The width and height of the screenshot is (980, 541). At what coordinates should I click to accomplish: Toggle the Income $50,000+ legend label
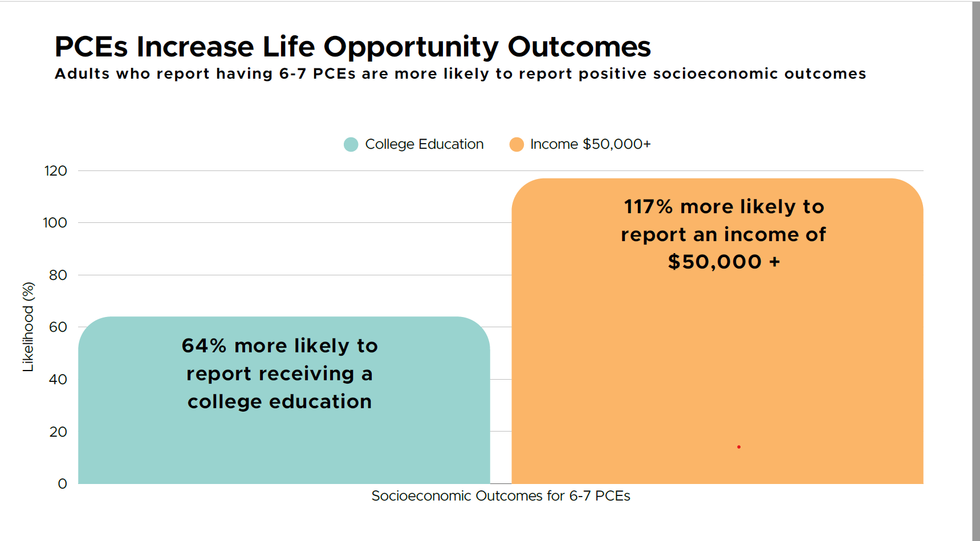coord(590,144)
